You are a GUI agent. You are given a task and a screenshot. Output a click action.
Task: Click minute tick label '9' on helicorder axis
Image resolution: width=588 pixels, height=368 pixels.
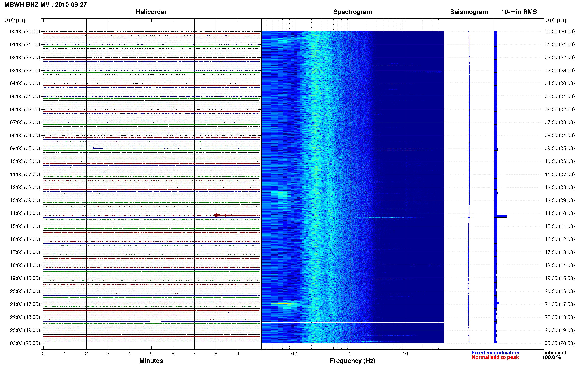click(x=238, y=354)
